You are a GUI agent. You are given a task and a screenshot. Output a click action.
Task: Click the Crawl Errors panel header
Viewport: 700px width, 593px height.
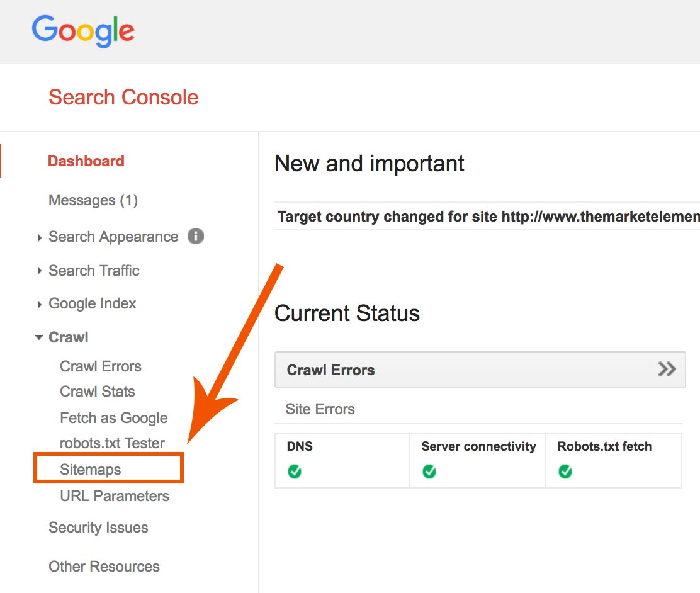[x=480, y=370]
